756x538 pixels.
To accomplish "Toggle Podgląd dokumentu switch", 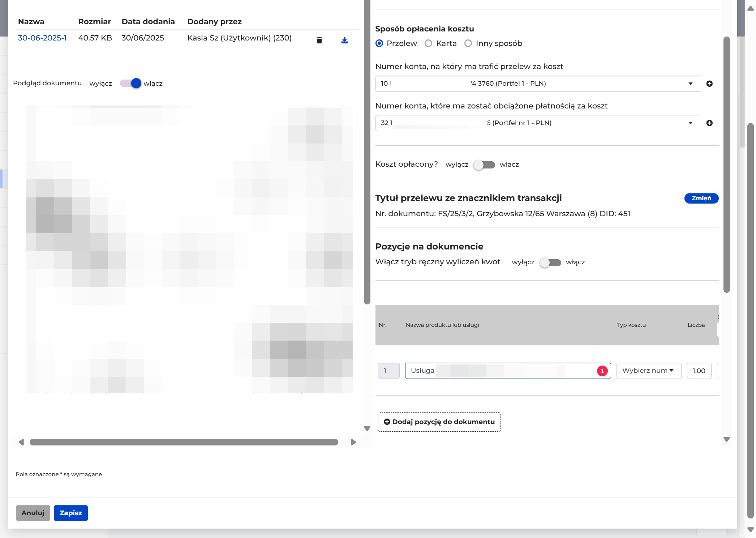I will (x=131, y=83).
